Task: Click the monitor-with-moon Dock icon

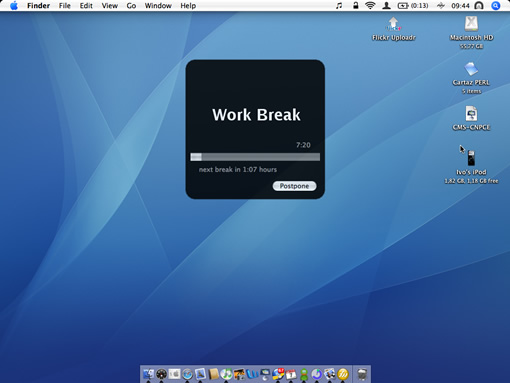Action: point(265,374)
